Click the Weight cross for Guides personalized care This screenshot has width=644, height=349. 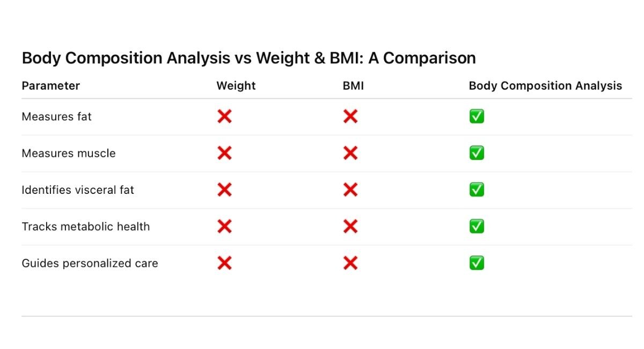click(x=224, y=263)
